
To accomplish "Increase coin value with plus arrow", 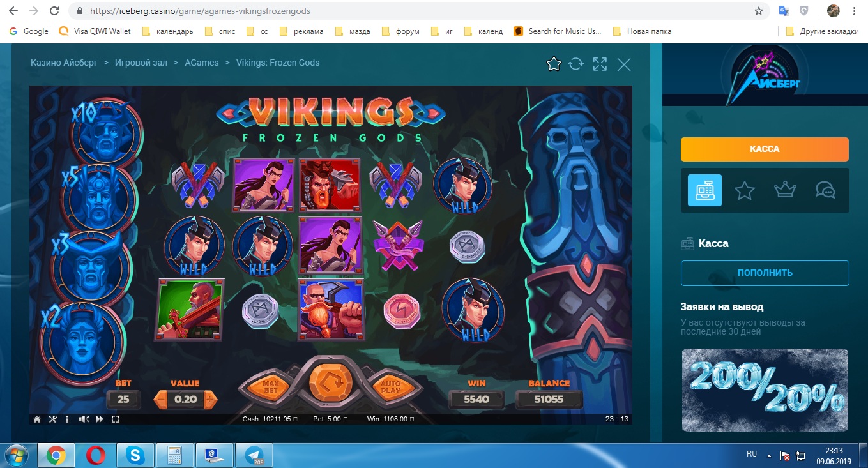I will tap(211, 400).
